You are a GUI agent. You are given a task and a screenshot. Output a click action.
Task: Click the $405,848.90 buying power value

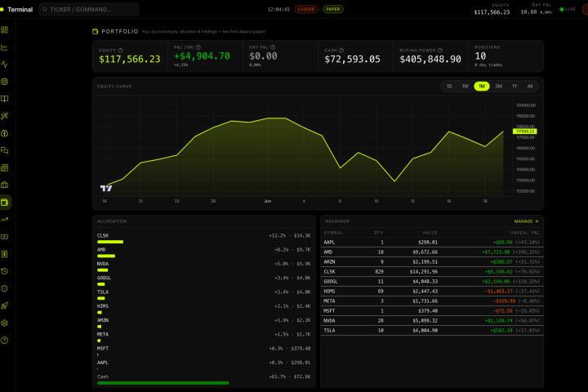(x=430, y=60)
